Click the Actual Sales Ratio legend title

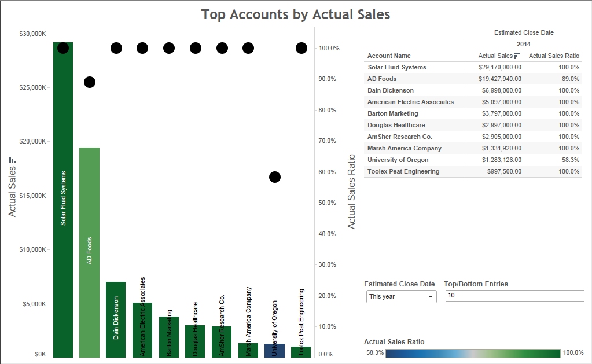(394, 342)
